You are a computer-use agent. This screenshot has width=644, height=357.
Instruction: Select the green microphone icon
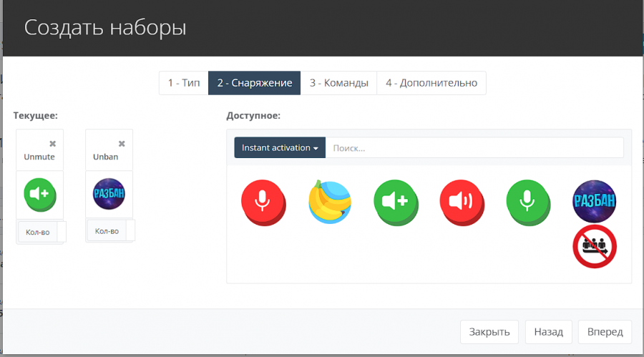(528, 201)
